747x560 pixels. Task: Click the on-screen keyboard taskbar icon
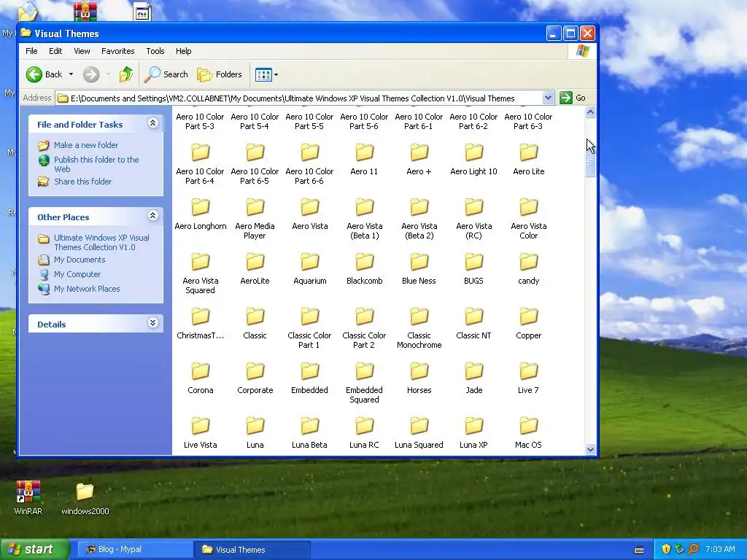639,549
